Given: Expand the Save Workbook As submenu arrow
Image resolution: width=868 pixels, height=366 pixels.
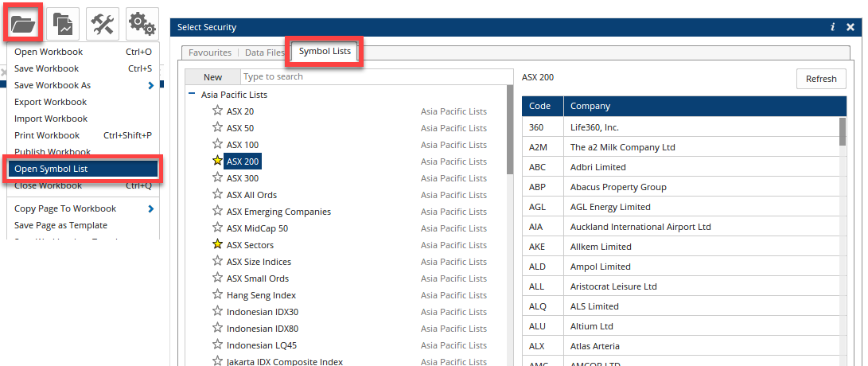Looking at the screenshot, I should [x=150, y=85].
